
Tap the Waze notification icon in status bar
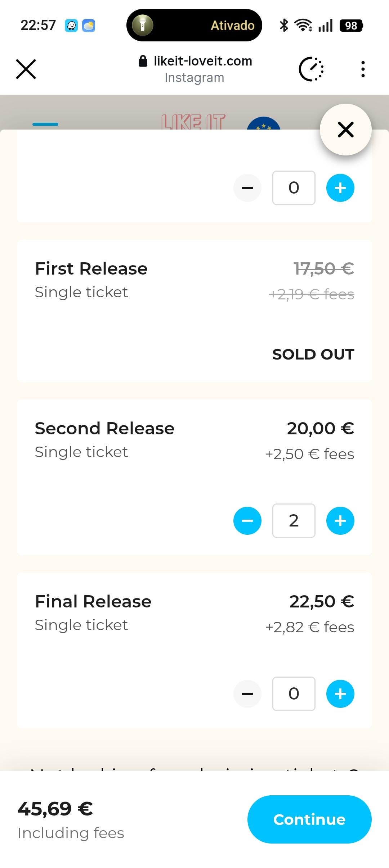(71, 26)
